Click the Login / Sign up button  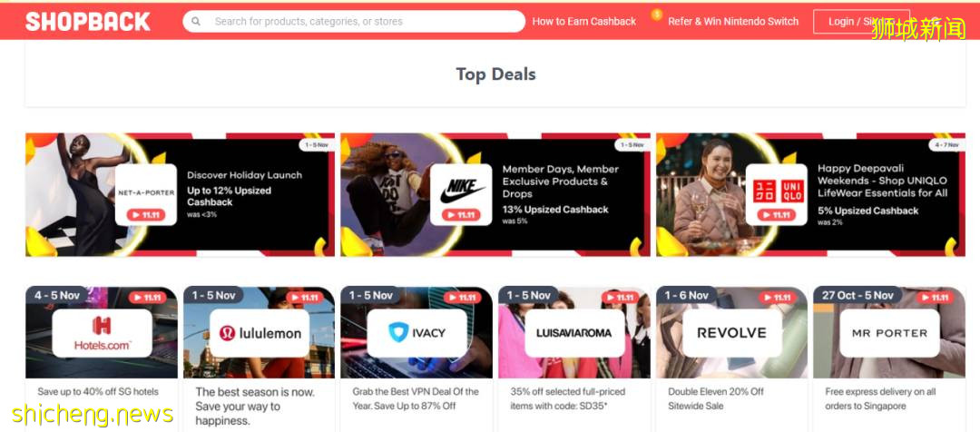[x=861, y=21]
